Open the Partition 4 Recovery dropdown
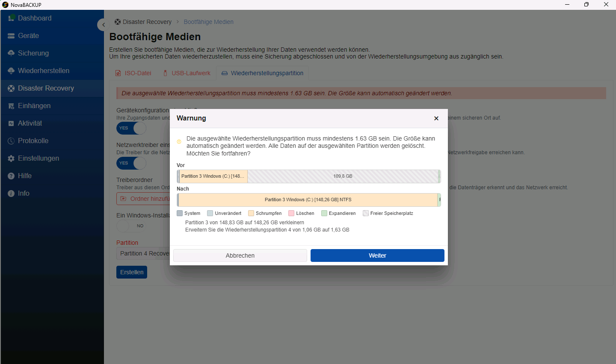 pos(143,253)
